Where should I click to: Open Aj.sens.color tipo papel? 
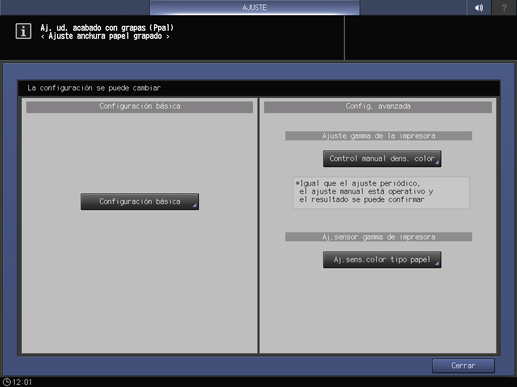click(x=382, y=259)
